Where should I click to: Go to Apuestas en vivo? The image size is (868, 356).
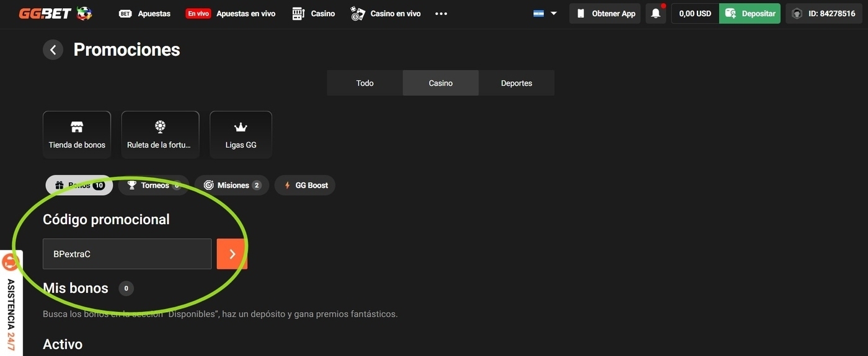pos(231,14)
